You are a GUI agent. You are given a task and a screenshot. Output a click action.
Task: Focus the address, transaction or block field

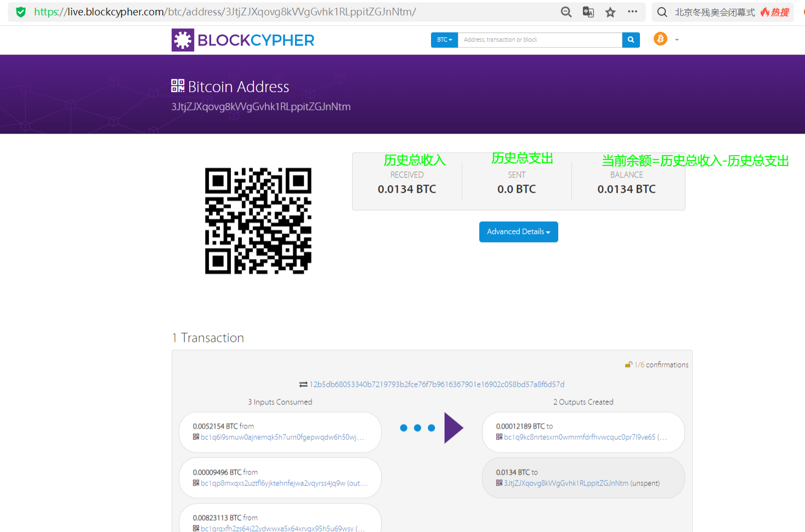(x=540, y=39)
